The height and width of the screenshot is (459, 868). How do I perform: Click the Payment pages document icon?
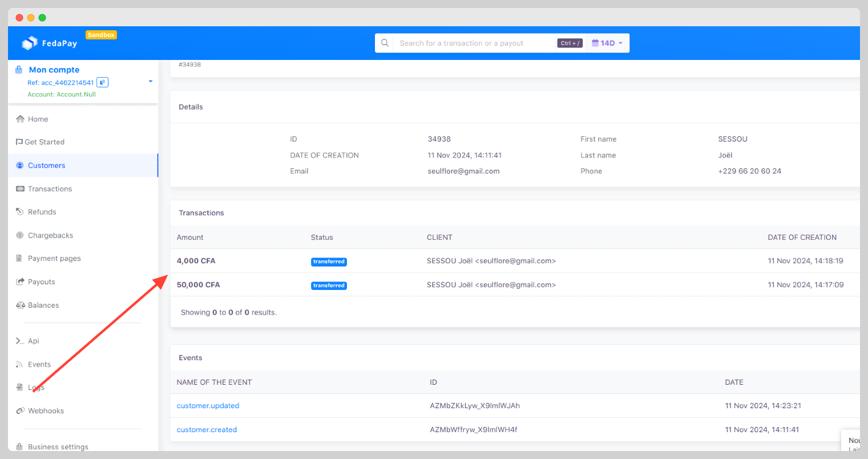19,258
